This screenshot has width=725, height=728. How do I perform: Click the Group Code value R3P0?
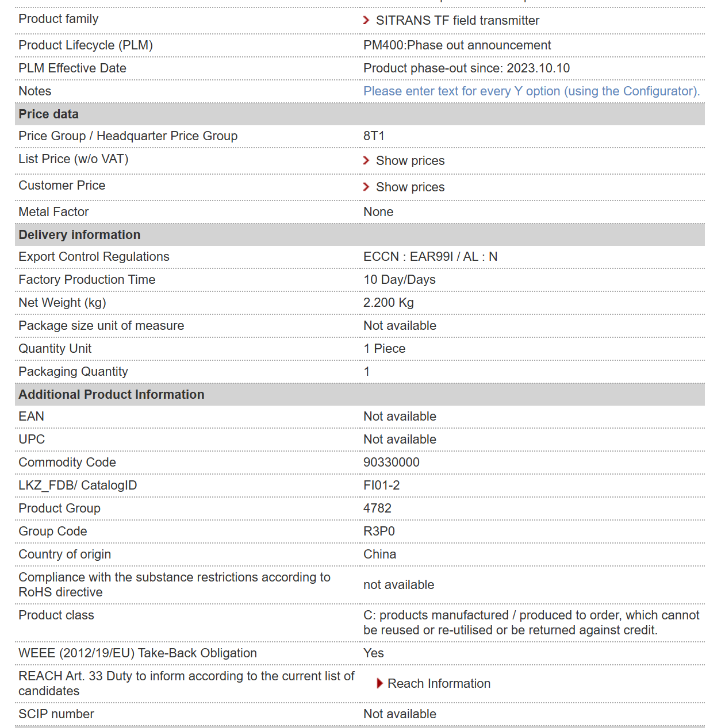379,531
